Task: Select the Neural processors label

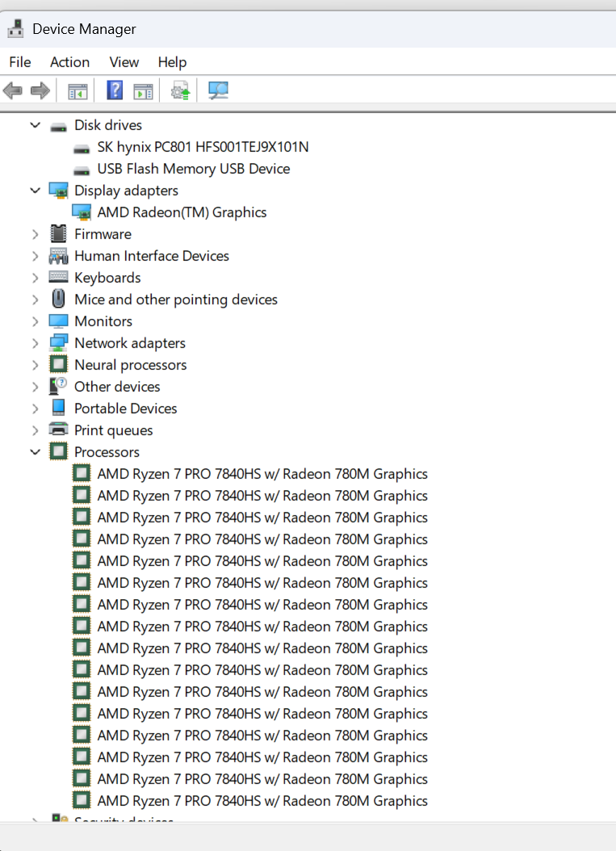Action: pyautogui.click(x=130, y=365)
